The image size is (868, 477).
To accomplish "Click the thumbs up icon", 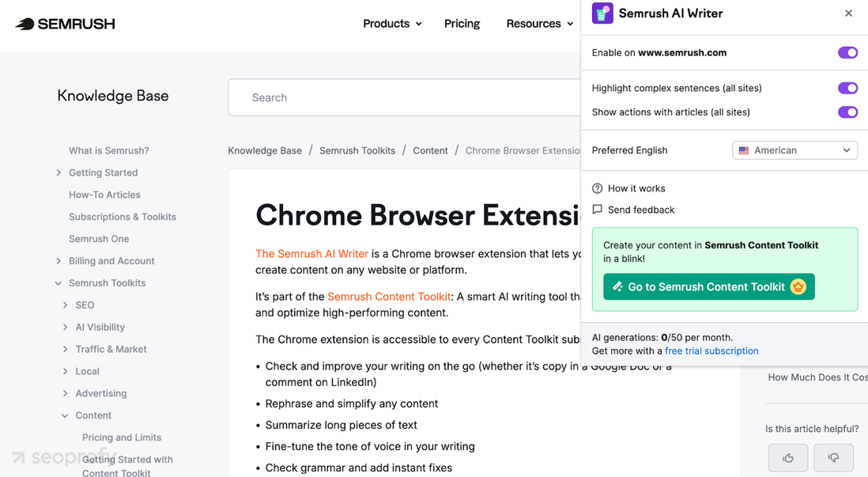I will pos(787,457).
